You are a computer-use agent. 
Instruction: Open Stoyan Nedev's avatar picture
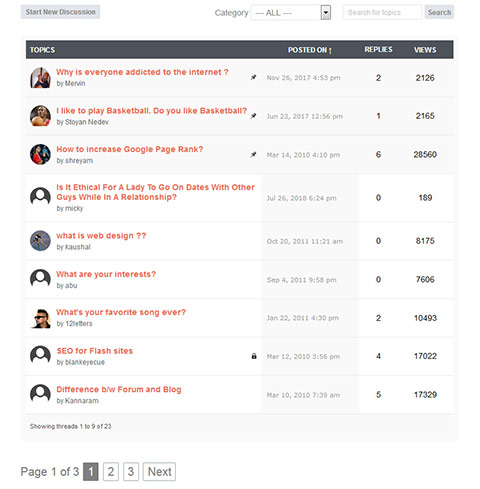40,116
